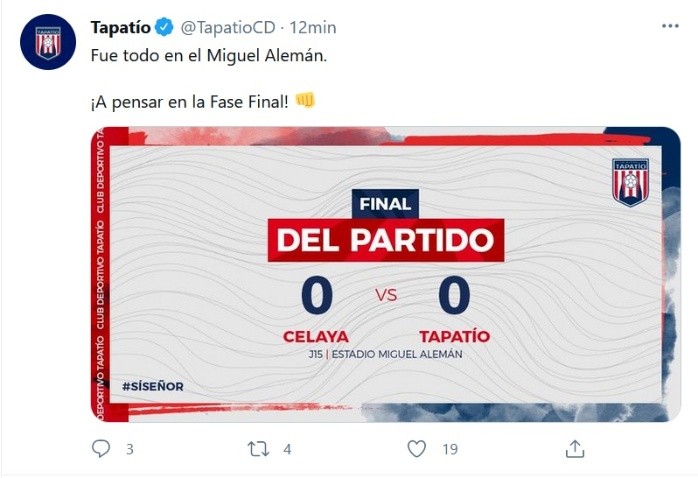
Task: Click the Tapatío display name
Action: point(121,26)
